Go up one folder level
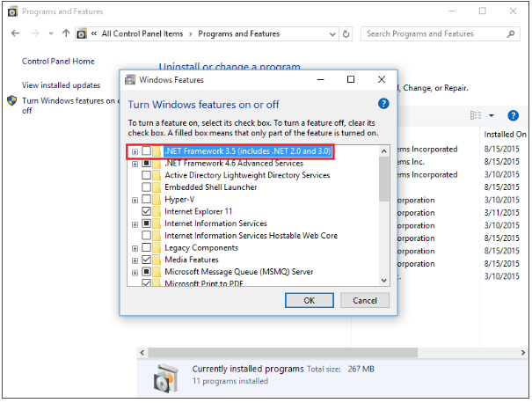Viewport: 532px width, 403px height. coord(66,33)
